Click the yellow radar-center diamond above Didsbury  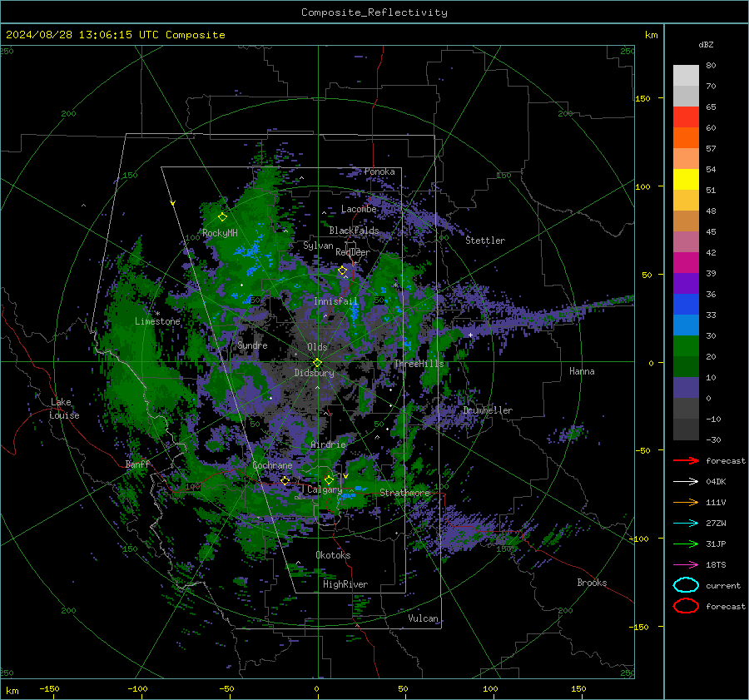317,363
